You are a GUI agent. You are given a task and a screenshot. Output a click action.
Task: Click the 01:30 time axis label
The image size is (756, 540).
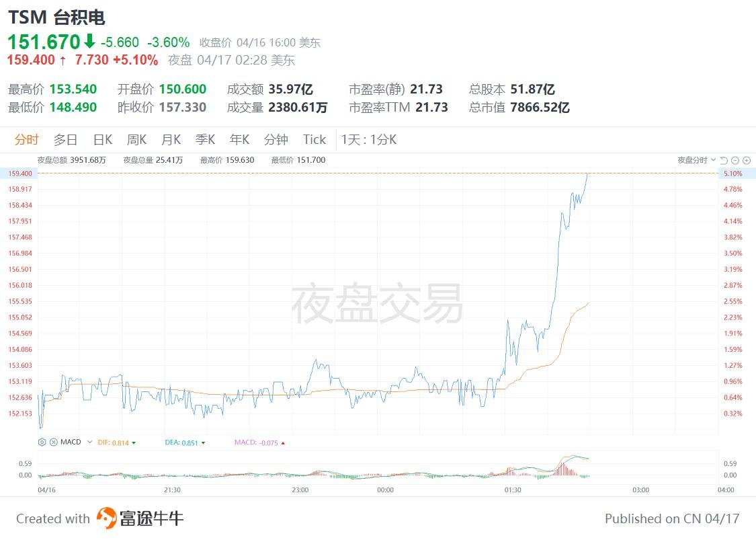(x=513, y=490)
